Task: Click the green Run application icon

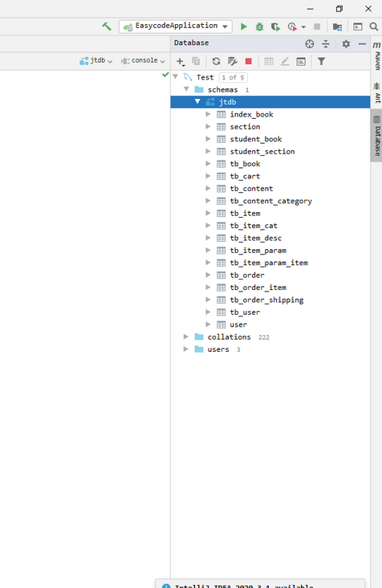Action: point(243,27)
